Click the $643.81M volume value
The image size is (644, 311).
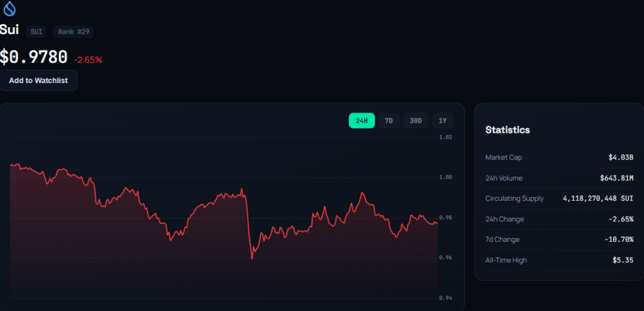click(x=617, y=178)
